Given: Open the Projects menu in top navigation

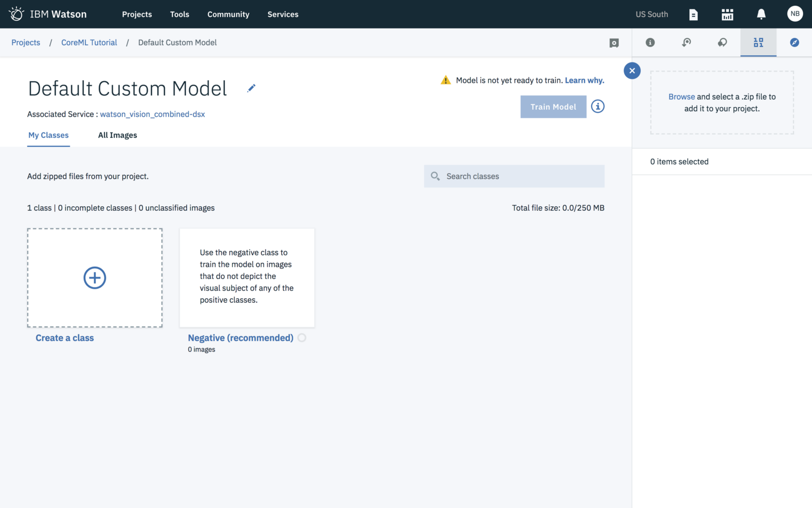Looking at the screenshot, I should point(137,14).
